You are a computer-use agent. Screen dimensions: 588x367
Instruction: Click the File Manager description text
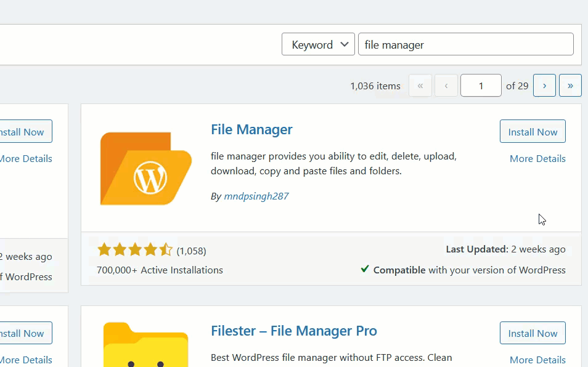coord(333,164)
